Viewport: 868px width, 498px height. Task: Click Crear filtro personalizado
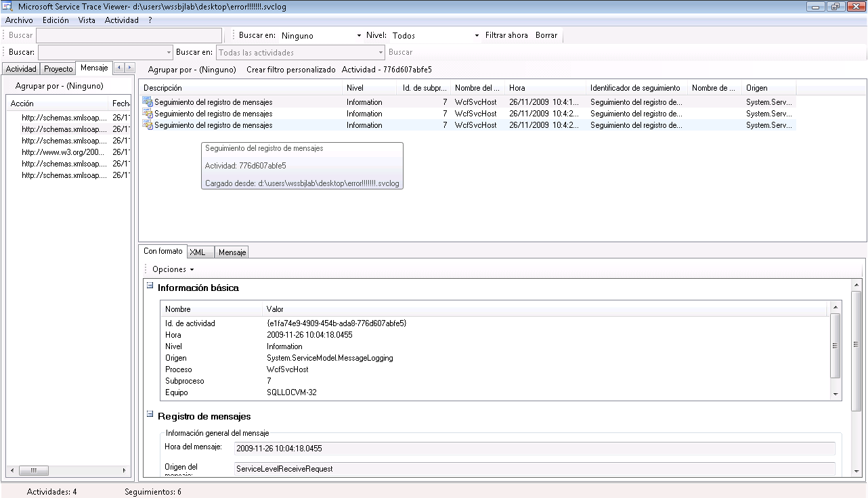(291, 70)
